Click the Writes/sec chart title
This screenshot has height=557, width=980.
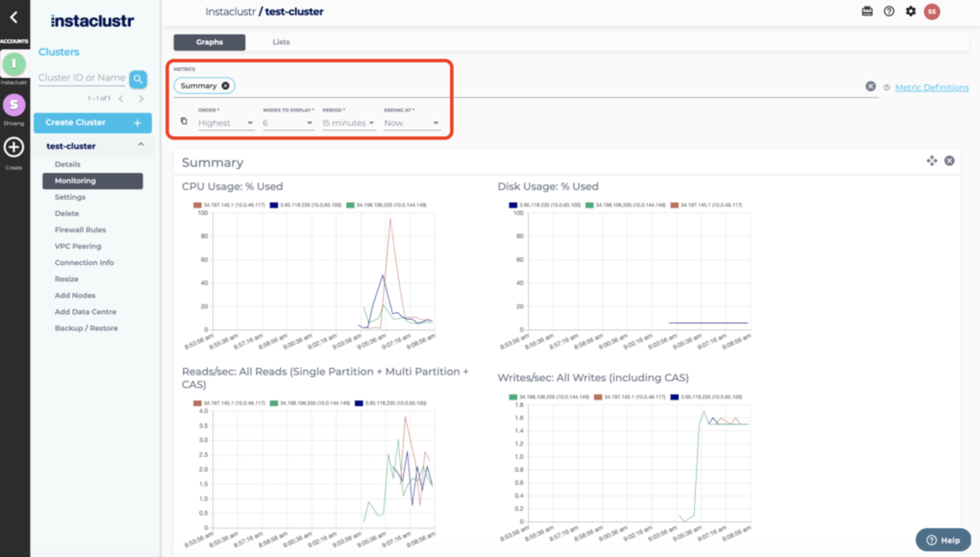[593, 378]
